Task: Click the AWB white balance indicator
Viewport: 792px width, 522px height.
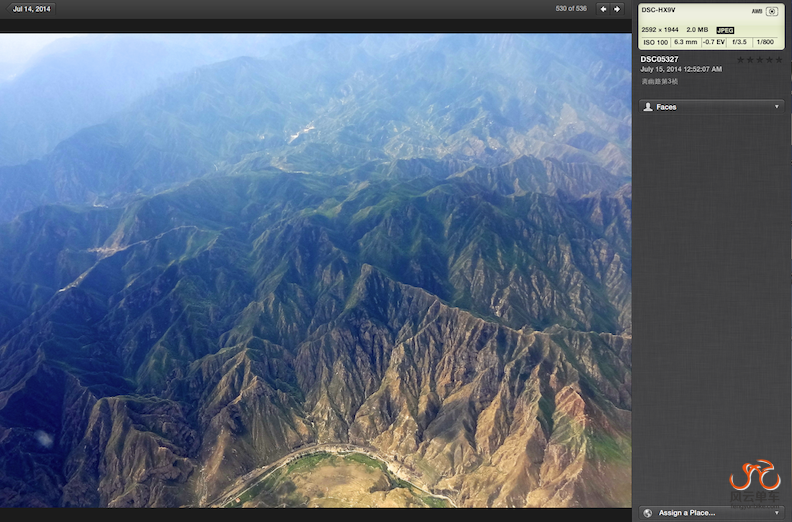Action: click(757, 11)
